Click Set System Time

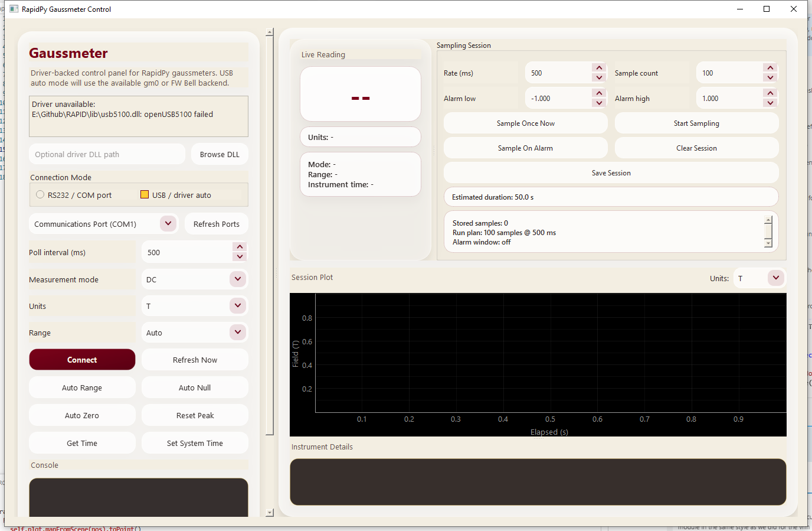pyautogui.click(x=195, y=443)
